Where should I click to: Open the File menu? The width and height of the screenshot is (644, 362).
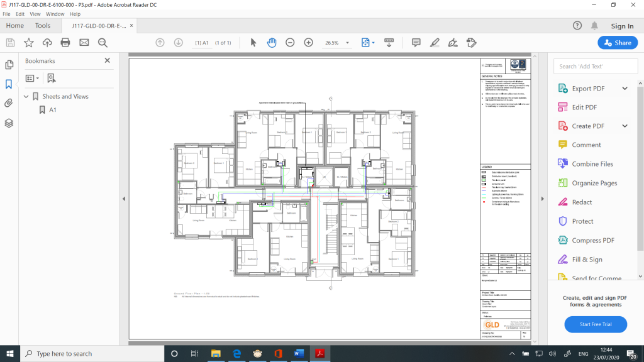(x=6, y=14)
